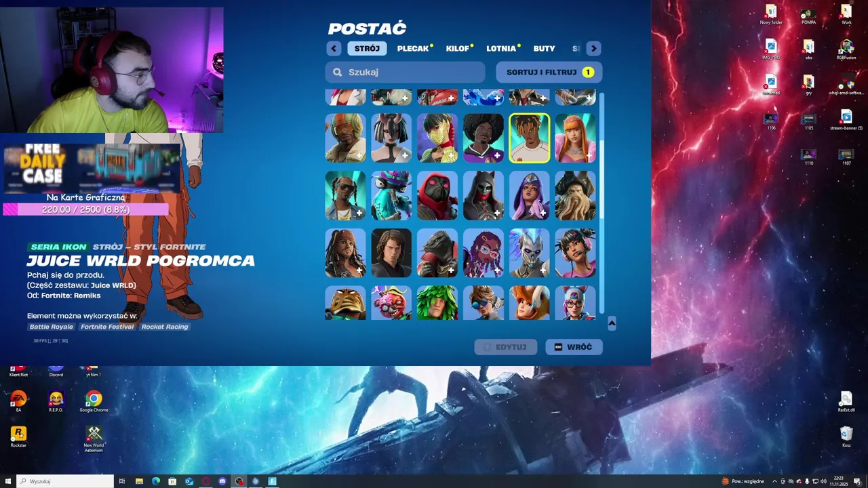Click the Free Daily Case banner
The height and width of the screenshot is (488, 868).
(x=92, y=167)
